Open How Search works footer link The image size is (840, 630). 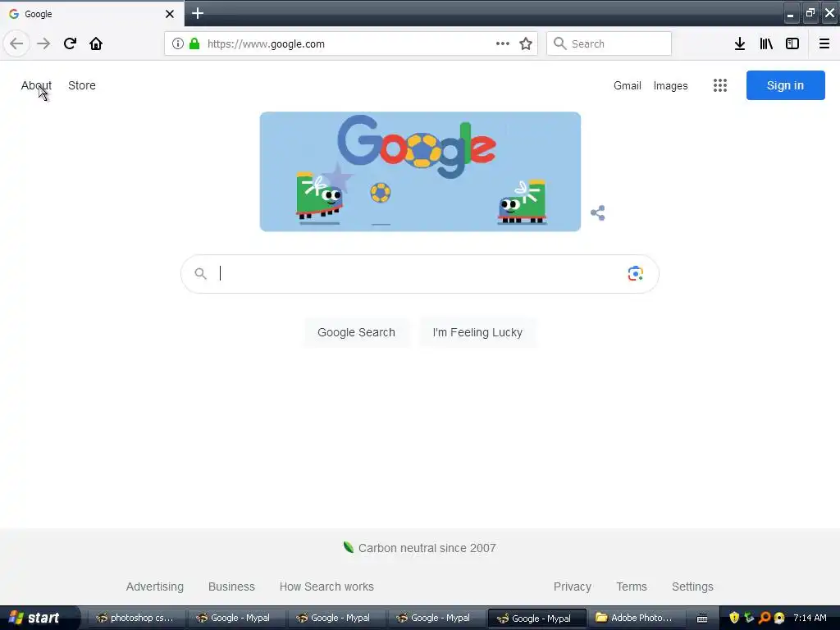pyautogui.click(x=326, y=587)
